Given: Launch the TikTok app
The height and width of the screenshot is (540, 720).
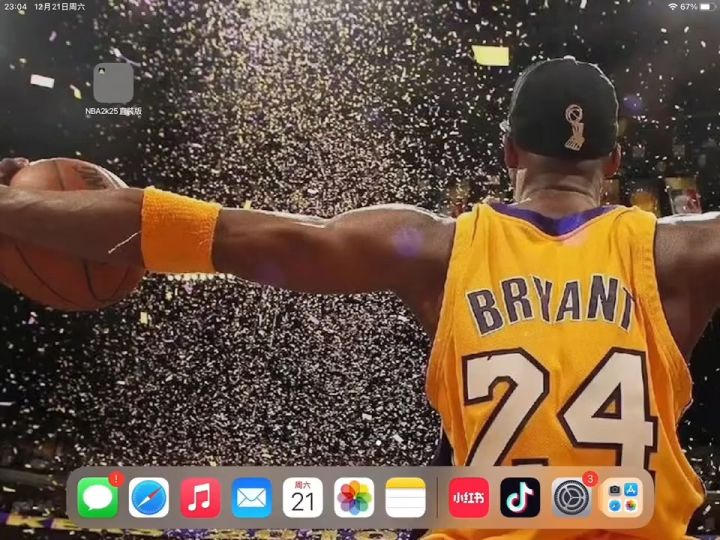Looking at the screenshot, I should (520, 497).
